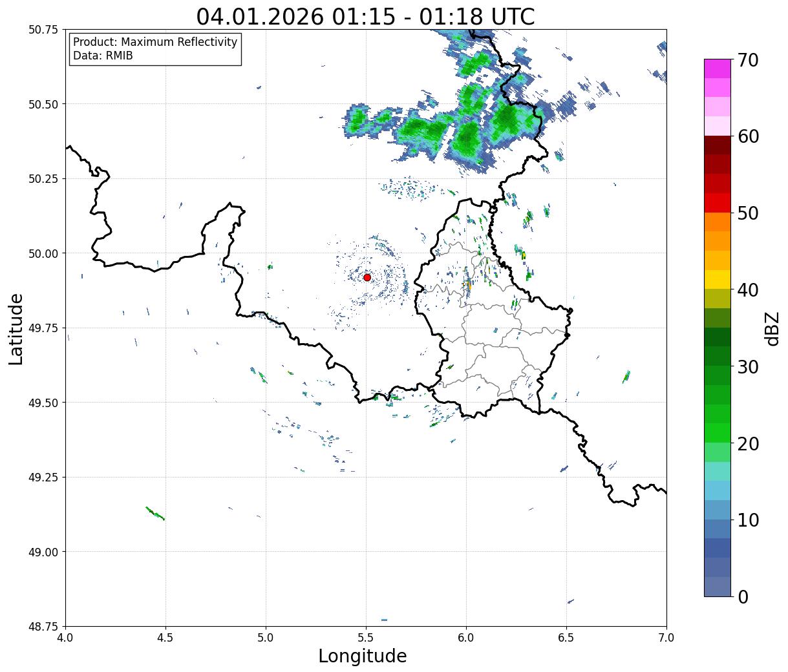Viewport: 788px width, 672px height.
Task: Click the colorbar tick label 20
Action: [x=749, y=443]
